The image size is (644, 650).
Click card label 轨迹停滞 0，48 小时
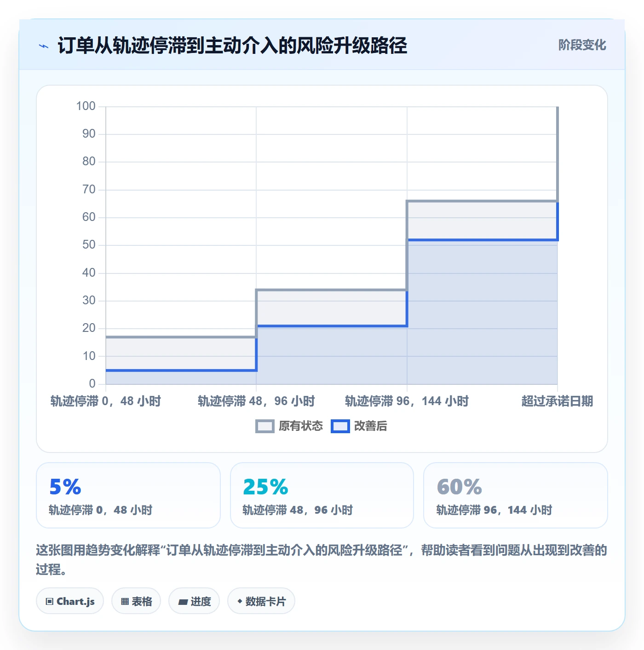(100, 510)
